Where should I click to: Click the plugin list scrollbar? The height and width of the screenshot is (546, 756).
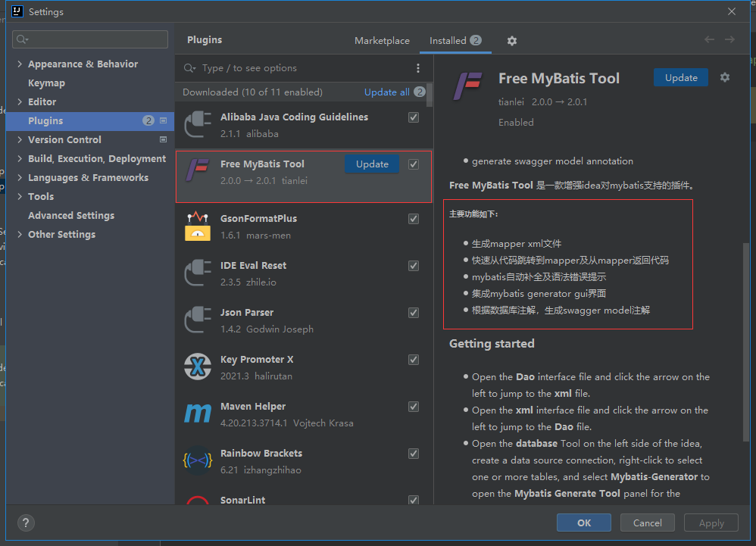point(430,95)
